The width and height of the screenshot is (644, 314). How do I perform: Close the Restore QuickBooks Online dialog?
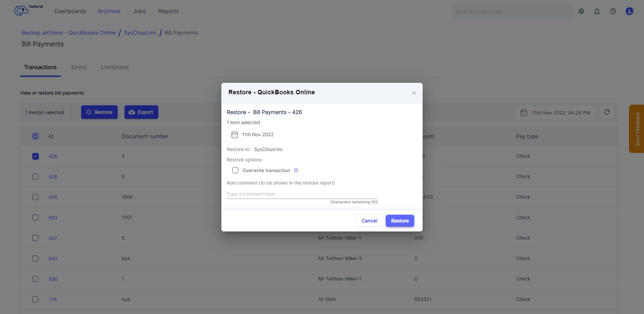tap(414, 93)
